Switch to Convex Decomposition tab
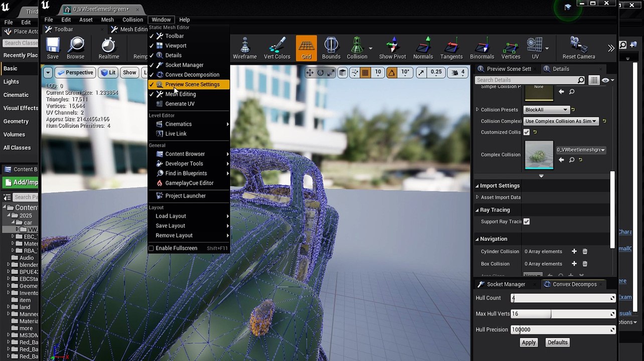Image resolution: width=644 pixels, height=361 pixels. pyautogui.click(x=574, y=284)
